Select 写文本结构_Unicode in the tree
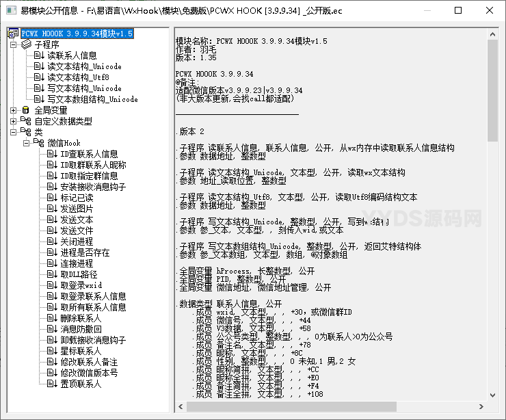This screenshot has height=420, width=506. pos(85,88)
